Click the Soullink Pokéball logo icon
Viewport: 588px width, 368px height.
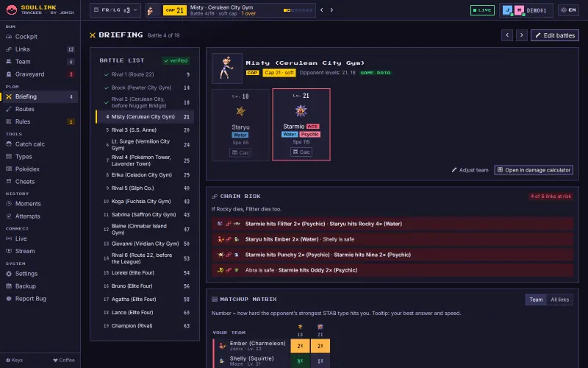click(x=12, y=10)
